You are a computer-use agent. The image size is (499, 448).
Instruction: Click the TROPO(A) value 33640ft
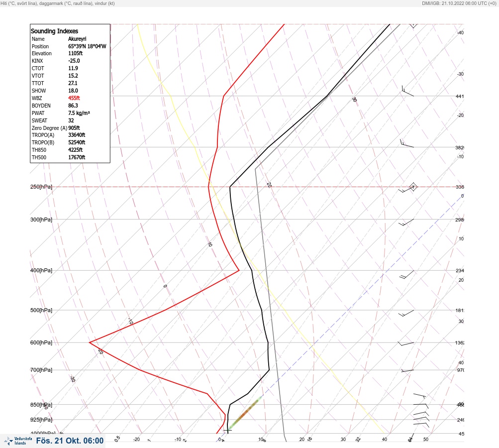click(77, 135)
